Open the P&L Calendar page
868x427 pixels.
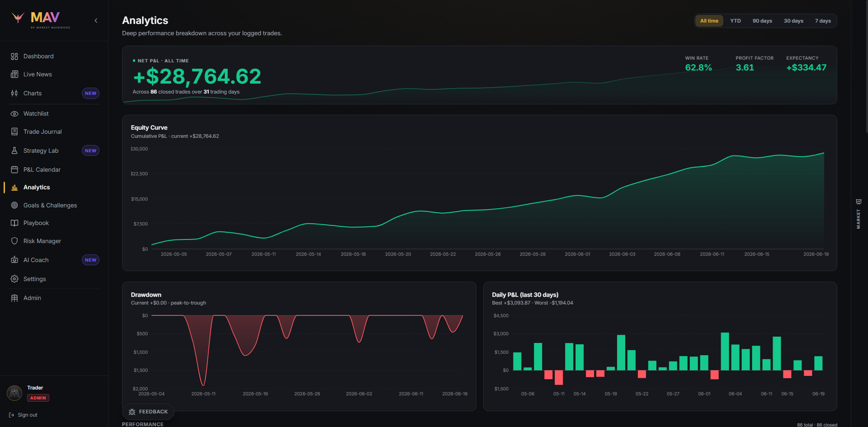[54, 169]
